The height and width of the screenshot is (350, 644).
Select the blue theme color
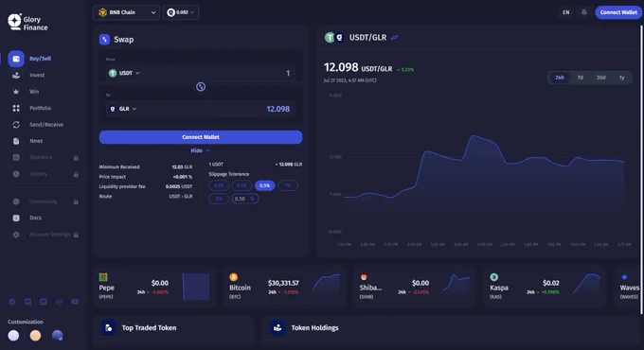click(x=58, y=336)
